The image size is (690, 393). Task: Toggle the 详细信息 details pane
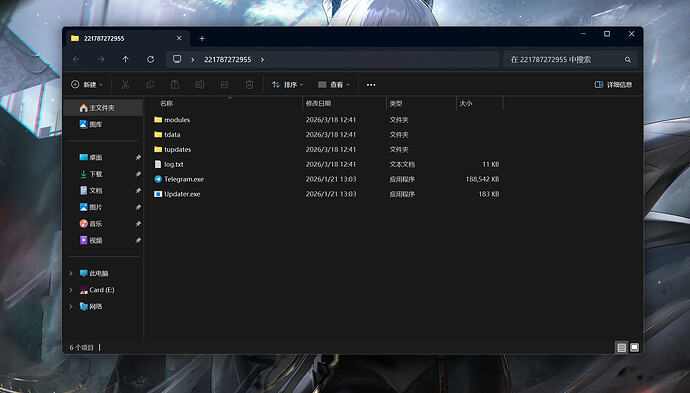coord(613,84)
